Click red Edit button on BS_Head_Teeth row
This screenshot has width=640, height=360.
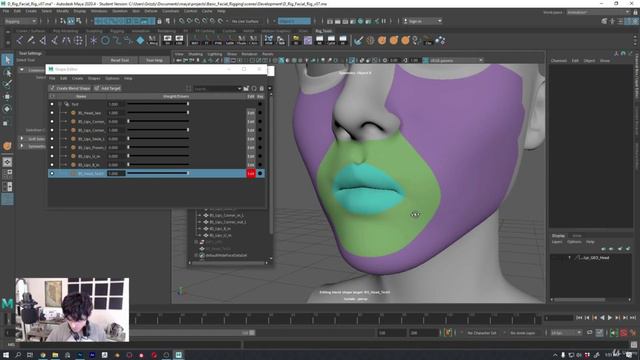click(x=251, y=173)
